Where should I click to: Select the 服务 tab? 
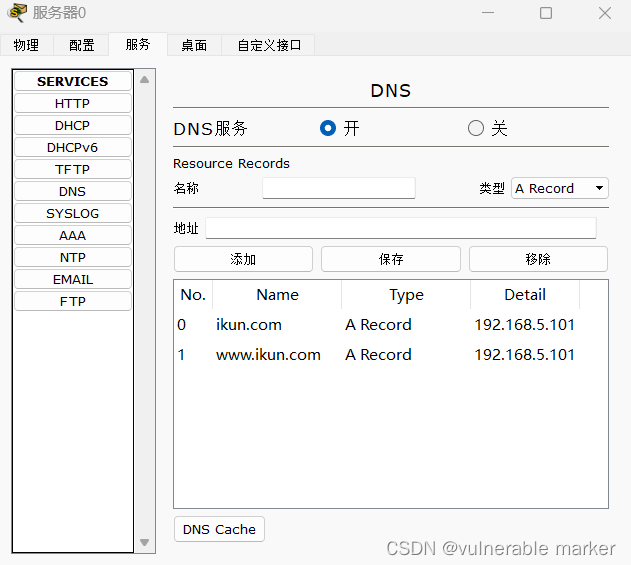tap(138, 44)
